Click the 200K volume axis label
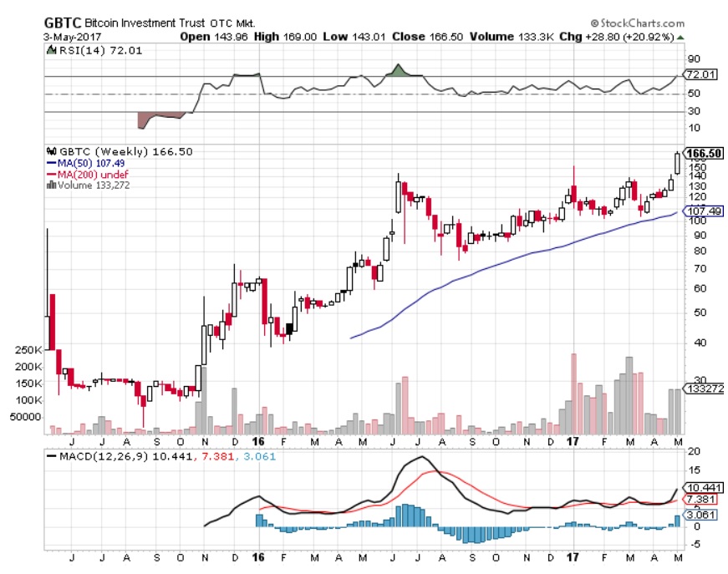This screenshot has height=574, width=728. pos(28,367)
